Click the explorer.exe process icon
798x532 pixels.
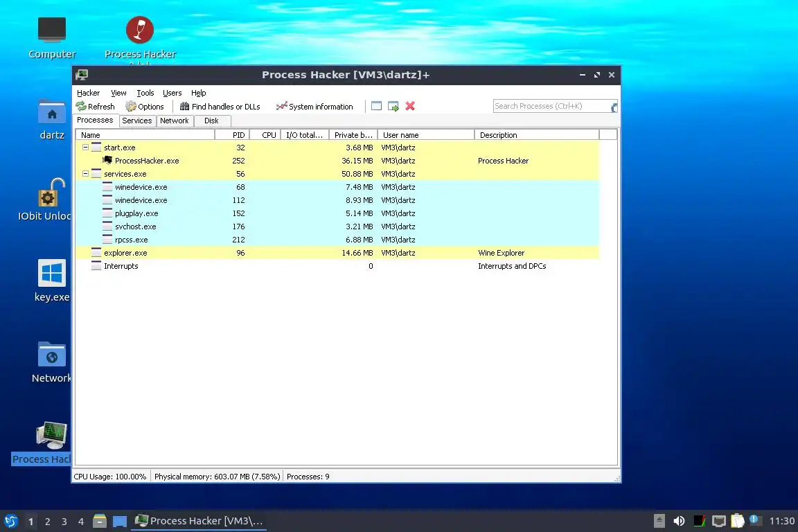tap(96, 253)
